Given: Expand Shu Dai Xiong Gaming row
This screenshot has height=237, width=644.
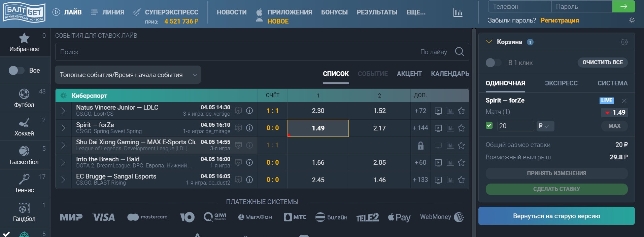Looking at the screenshot, I should 63,145.
